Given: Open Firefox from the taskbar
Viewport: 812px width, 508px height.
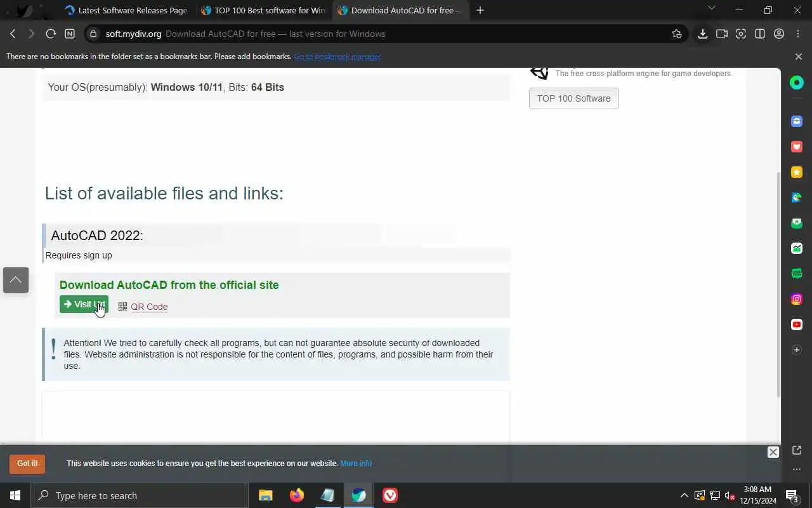Looking at the screenshot, I should tap(296, 495).
